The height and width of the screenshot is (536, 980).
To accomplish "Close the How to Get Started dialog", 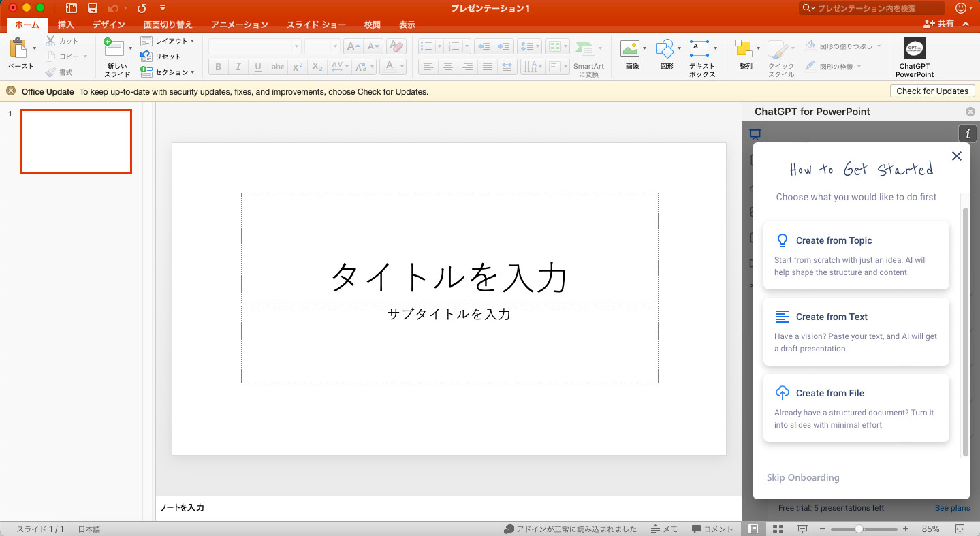I will [x=957, y=156].
